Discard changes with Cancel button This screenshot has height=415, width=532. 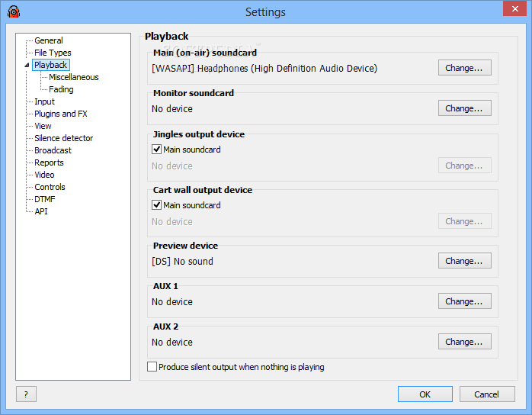point(487,394)
